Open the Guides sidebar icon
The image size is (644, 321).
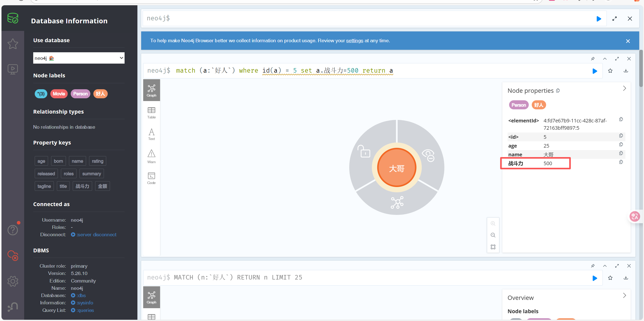[x=13, y=69]
